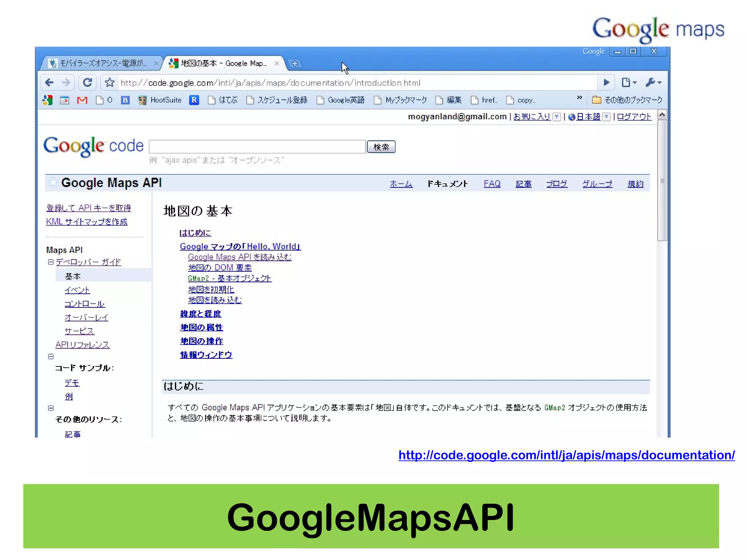
Task: Collapse the デベロッパー ガイド tree node
Action: coord(51,262)
